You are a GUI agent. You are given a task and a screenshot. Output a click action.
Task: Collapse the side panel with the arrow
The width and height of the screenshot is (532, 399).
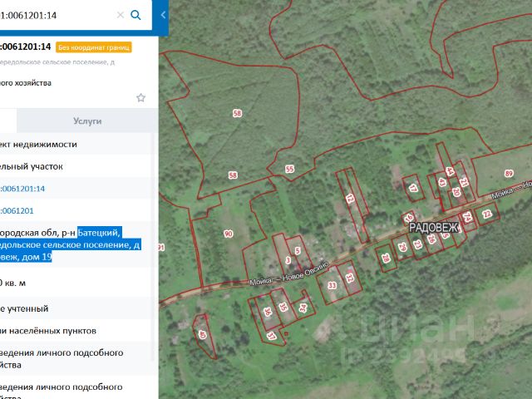[x=163, y=15]
